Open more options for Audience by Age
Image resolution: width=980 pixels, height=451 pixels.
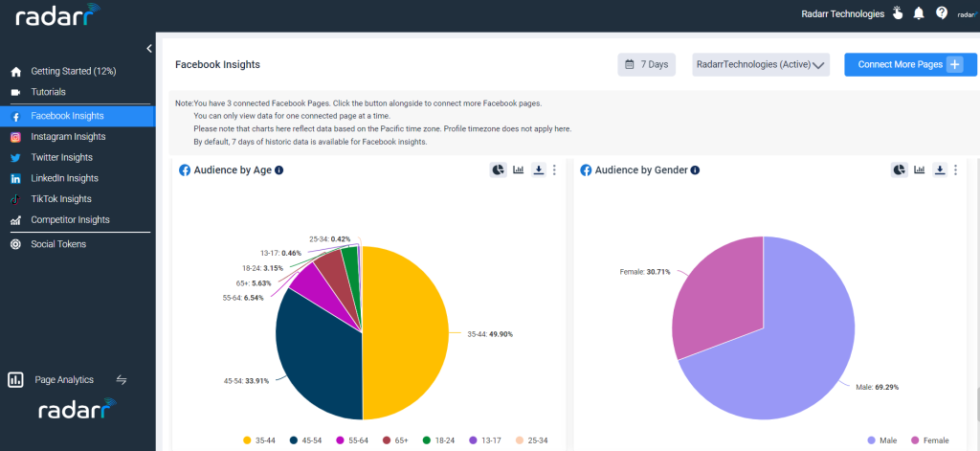coord(554,169)
